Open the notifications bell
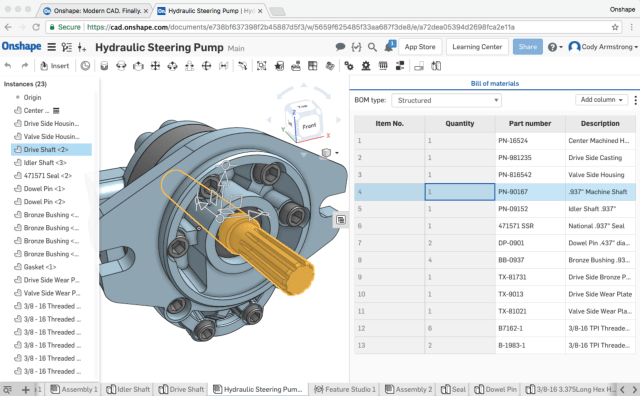This screenshot has height=396, width=640. [389, 46]
